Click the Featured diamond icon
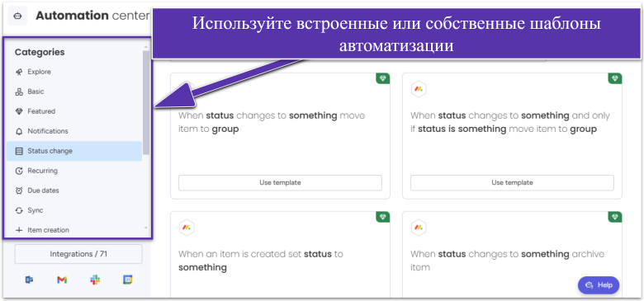Image resolution: width=644 pixels, height=301 pixels. tap(19, 111)
